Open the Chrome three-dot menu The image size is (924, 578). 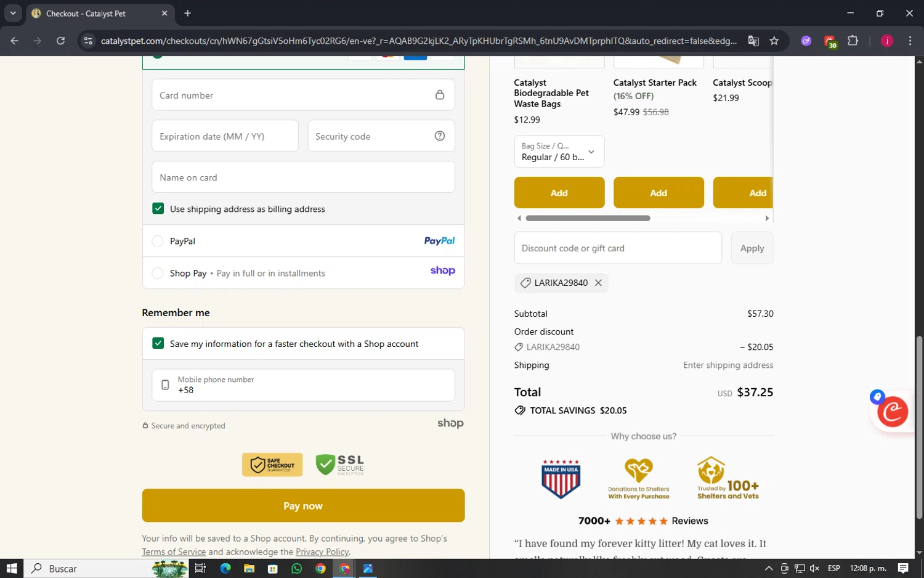click(x=910, y=41)
